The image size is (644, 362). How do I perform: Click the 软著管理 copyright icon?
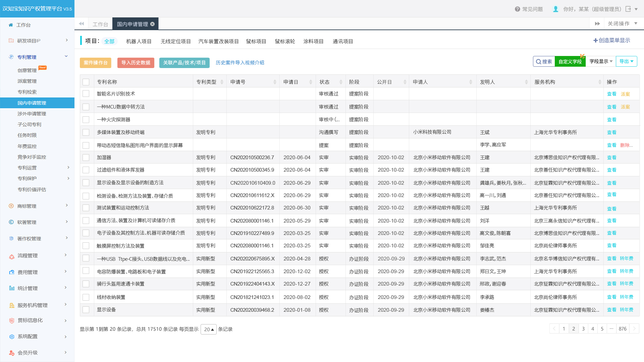[11, 222]
